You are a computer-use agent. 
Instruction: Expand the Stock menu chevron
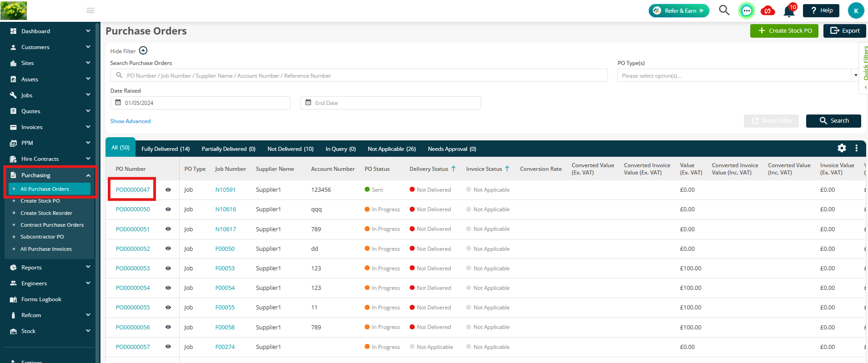tap(88, 331)
